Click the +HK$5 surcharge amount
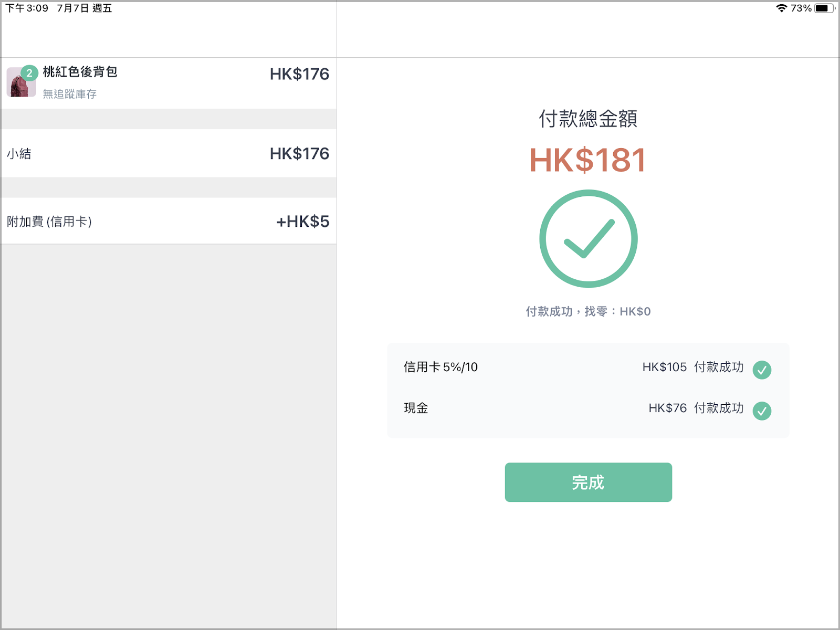Screen dimensions: 840x630 (x=303, y=221)
